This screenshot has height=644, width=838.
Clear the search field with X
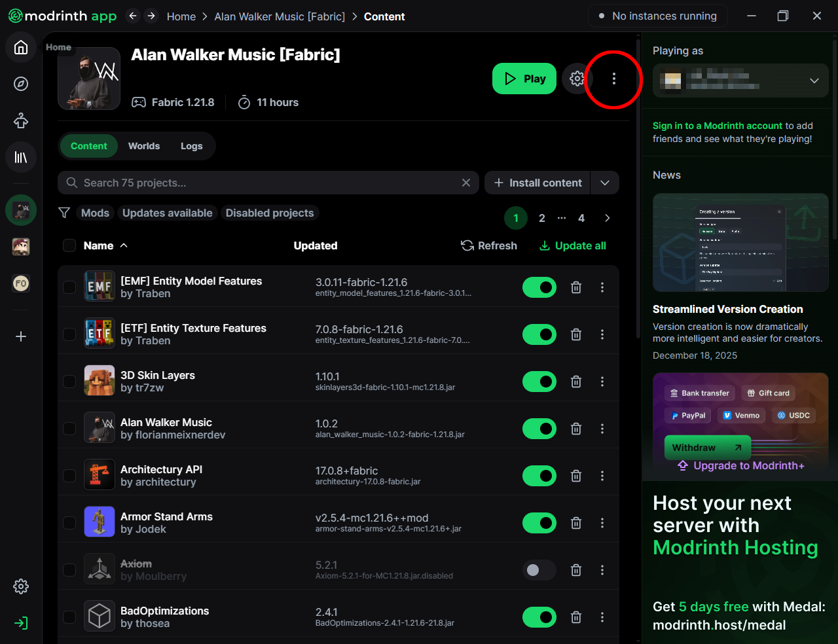(466, 183)
